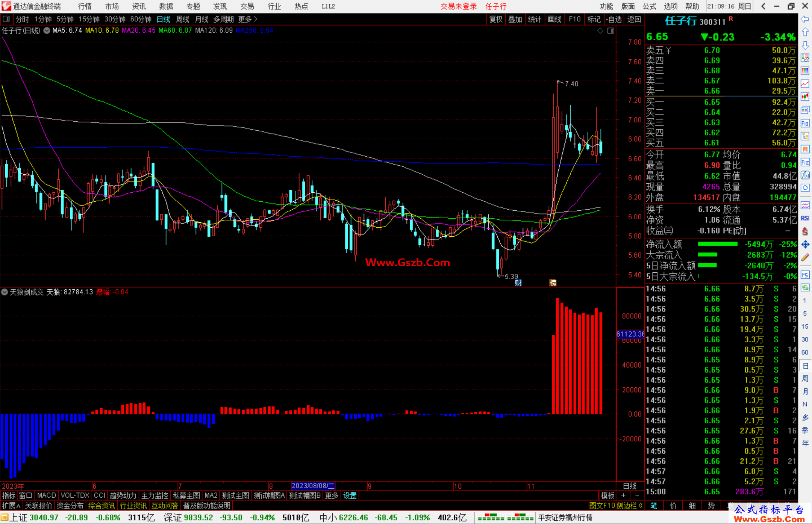812x524 pixels.
Task: Click the 上证 index in status bar
Action: click(18, 518)
